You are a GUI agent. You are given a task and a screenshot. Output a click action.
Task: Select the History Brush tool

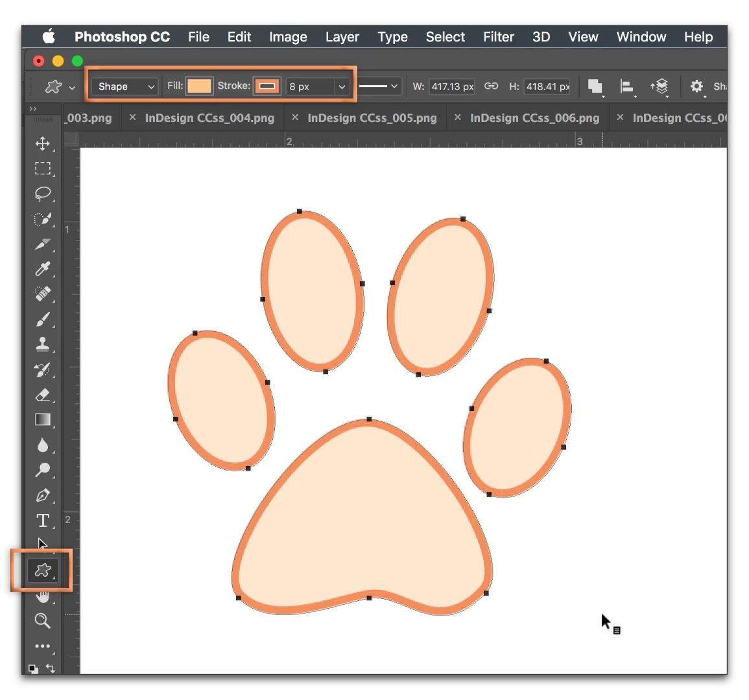(43, 369)
